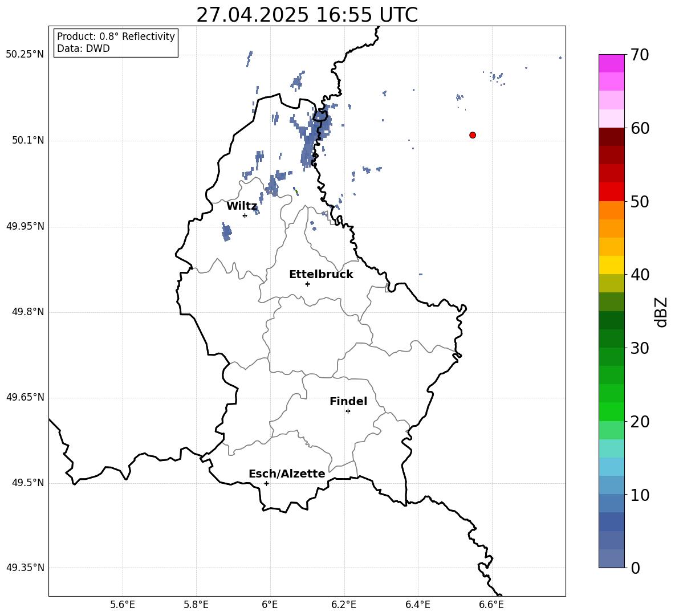Click the 49.95°N latitude label
The width and height of the screenshot is (675, 616).
pyautogui.click(x=25, y=226)
